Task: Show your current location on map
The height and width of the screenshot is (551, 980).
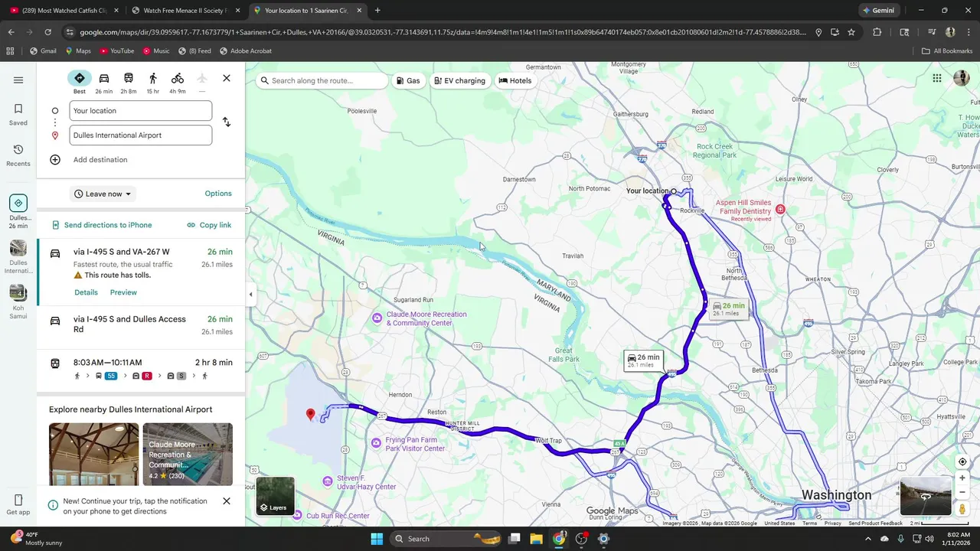Action: tap(962, 461)
